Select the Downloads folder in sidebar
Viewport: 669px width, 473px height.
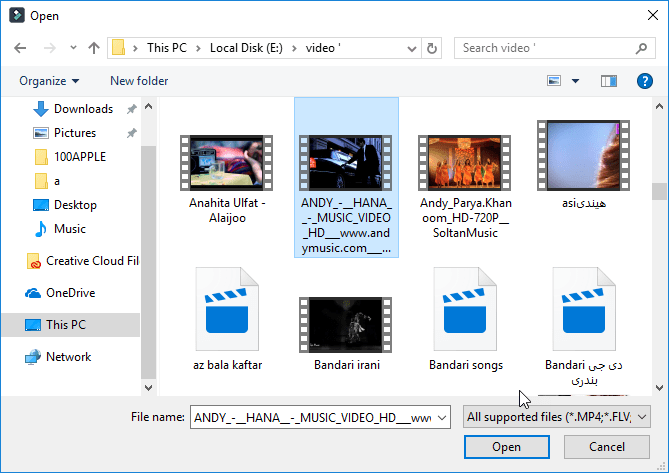coord(82,109)
